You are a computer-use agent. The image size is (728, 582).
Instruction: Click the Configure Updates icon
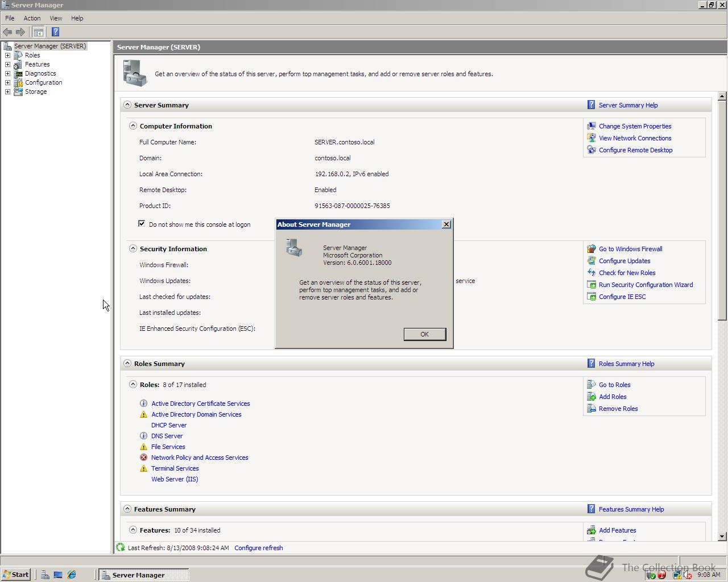(591, 261)
